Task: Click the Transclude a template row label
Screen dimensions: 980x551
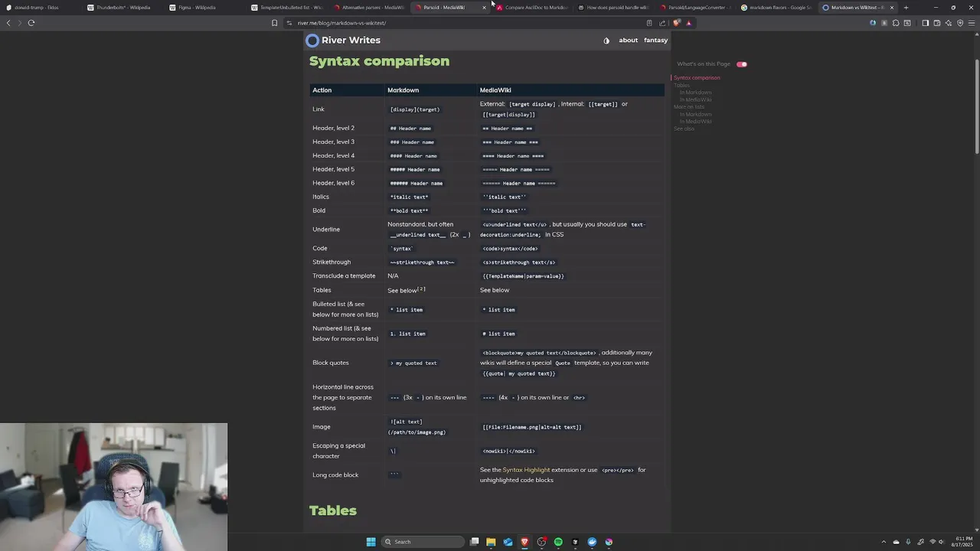Action: tap(344, 276)
